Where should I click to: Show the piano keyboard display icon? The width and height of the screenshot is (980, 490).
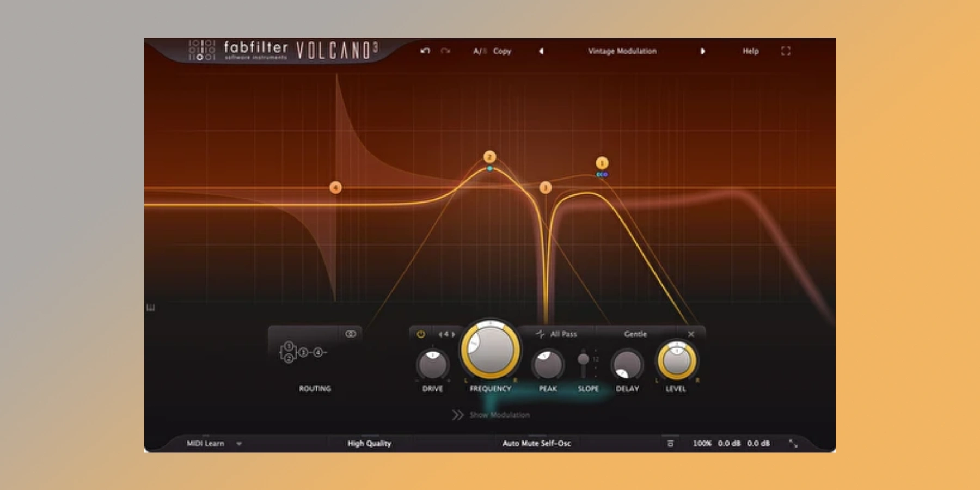point(151,308)
